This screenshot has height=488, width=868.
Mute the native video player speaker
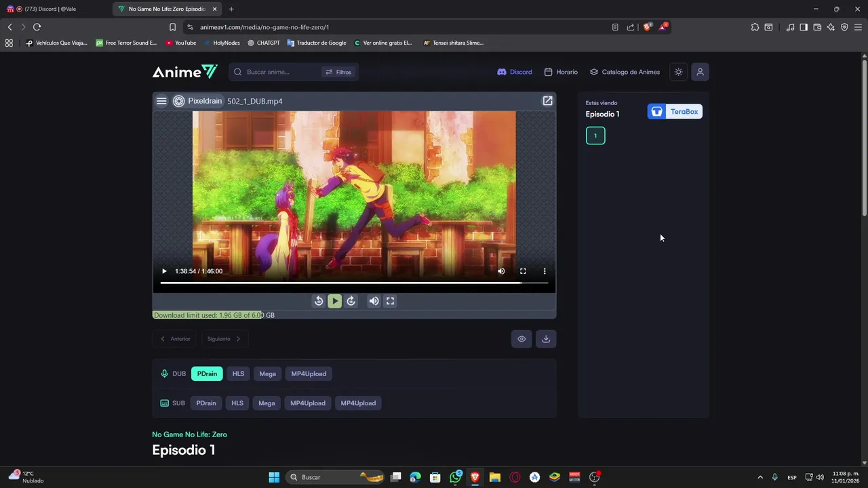[501, 271]
